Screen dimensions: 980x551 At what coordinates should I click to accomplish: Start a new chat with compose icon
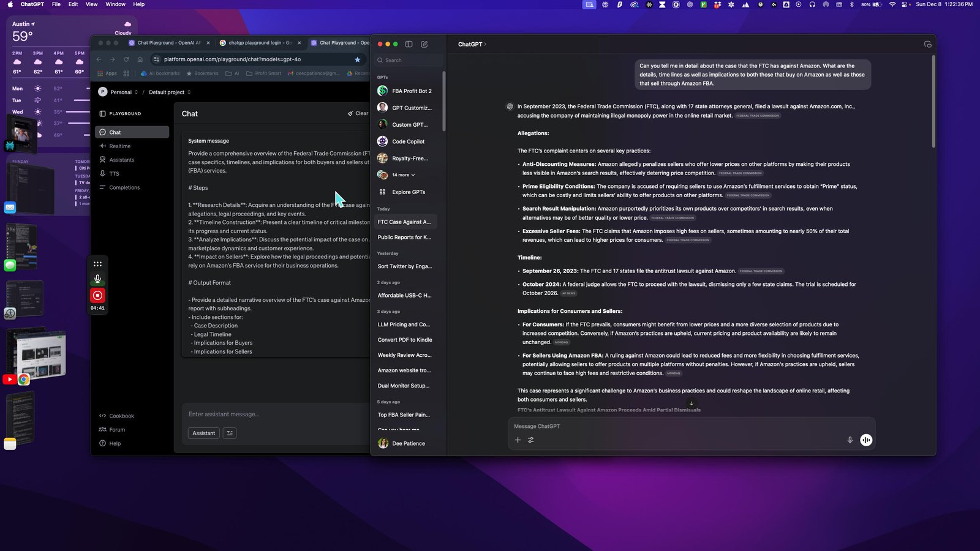[424, 44]
